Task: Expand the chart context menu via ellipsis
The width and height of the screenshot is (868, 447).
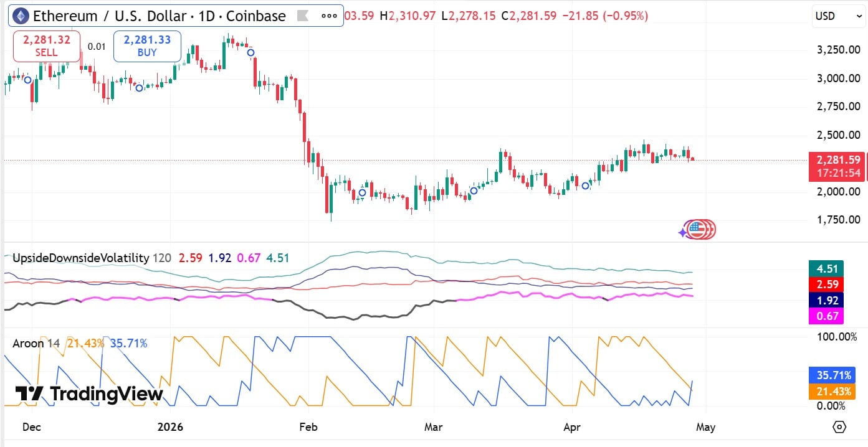Action: pos(328,16)
